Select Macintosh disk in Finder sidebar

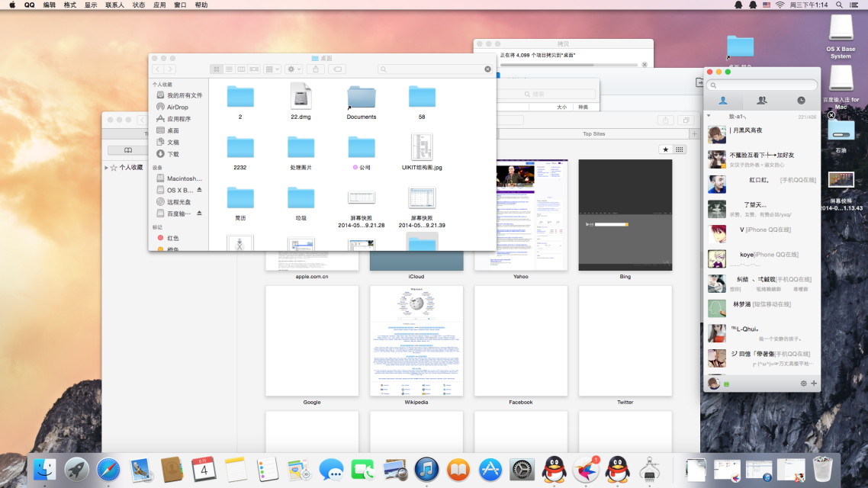click(x=179, y=178)
